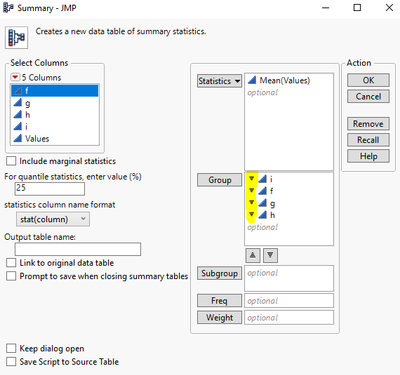Select column g in Select Columns list

click(55, 103)
